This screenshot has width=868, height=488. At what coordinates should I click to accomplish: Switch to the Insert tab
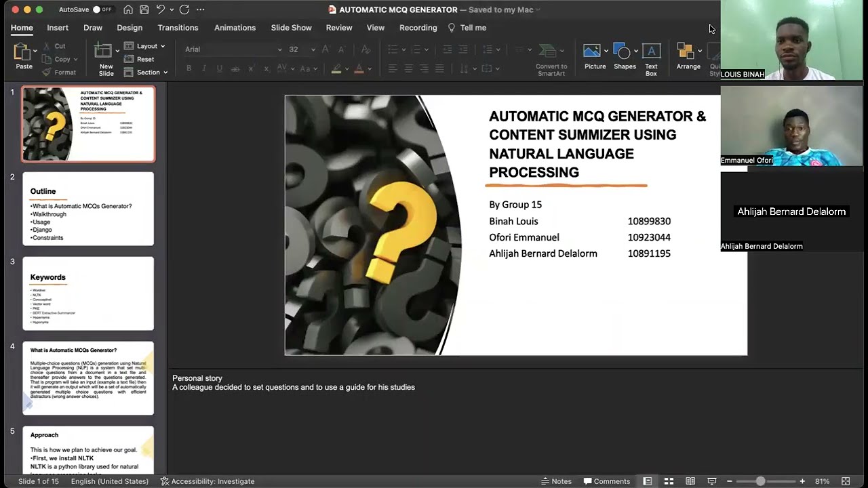click(58, 28)
